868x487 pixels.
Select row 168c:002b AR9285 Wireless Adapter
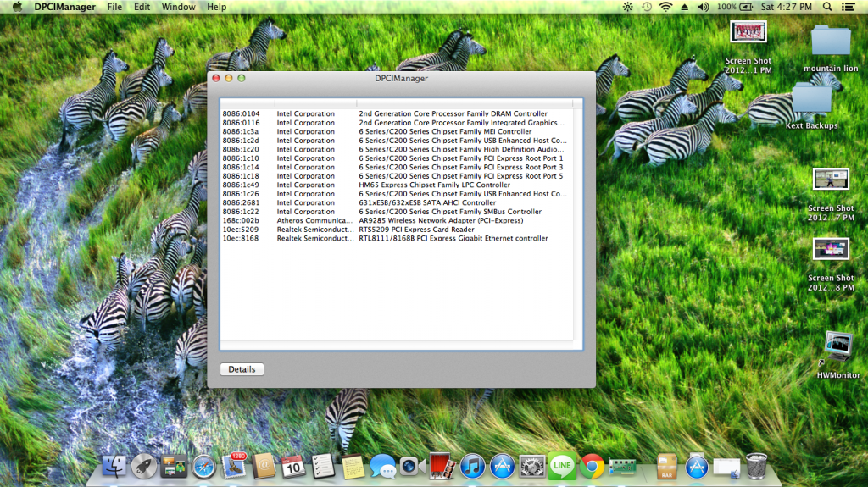398,220
